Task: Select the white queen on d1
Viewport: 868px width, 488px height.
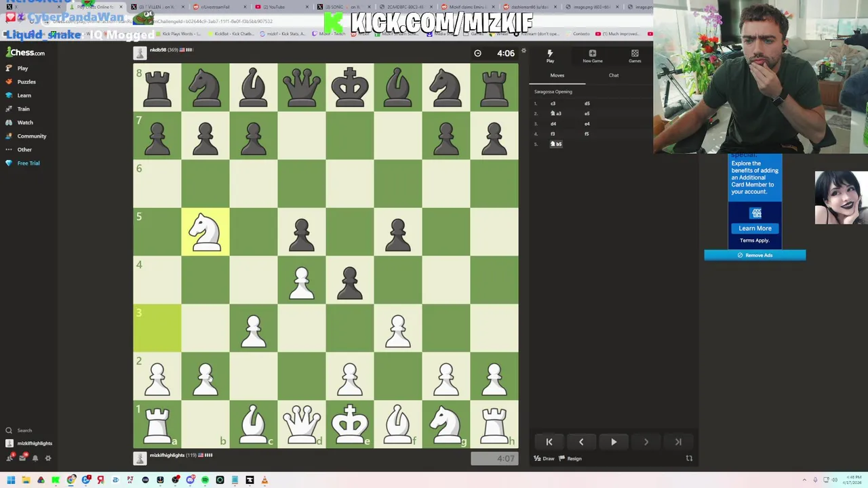Action: [x=302, y=424]
